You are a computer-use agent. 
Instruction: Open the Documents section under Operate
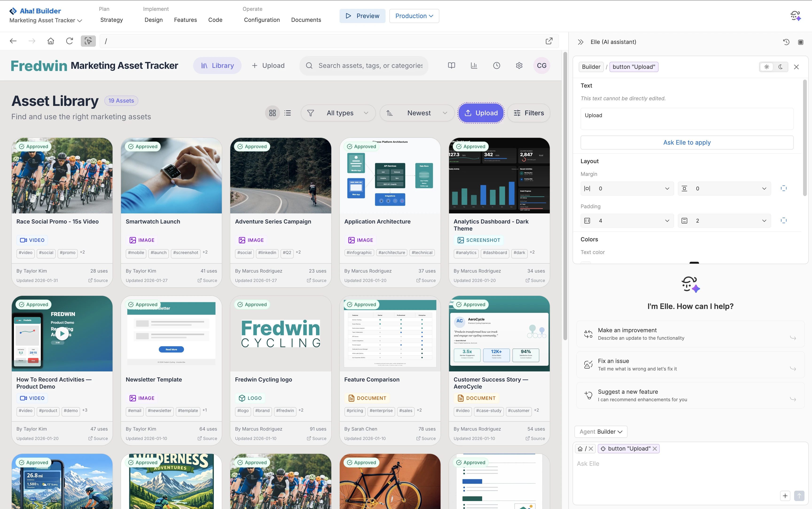click(x=306, y=20)
